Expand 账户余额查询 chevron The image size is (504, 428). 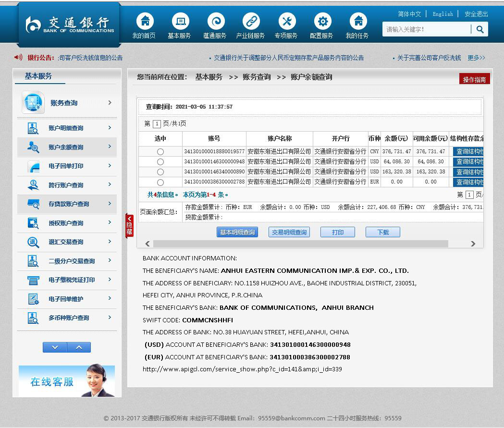110,147
